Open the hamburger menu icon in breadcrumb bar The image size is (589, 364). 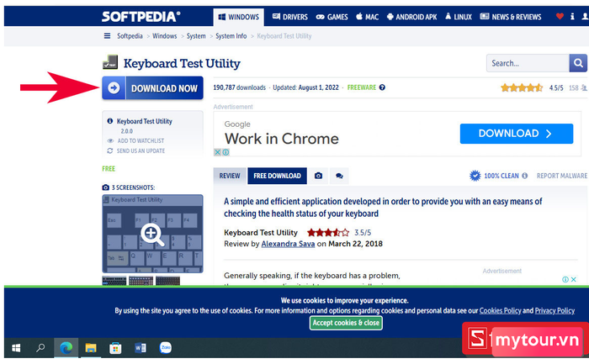pos(107,36)
